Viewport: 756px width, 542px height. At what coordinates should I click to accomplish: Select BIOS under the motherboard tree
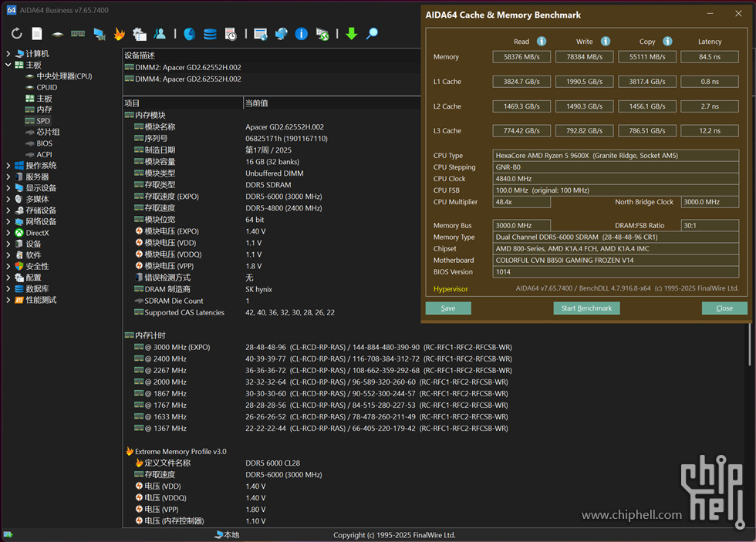(45, 143)
